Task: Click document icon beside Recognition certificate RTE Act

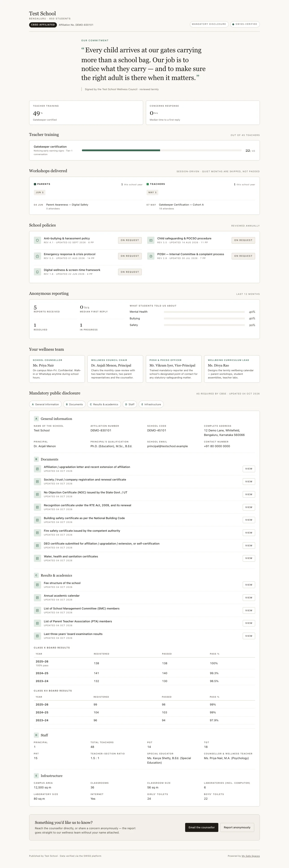Action: tap(37, 507)
